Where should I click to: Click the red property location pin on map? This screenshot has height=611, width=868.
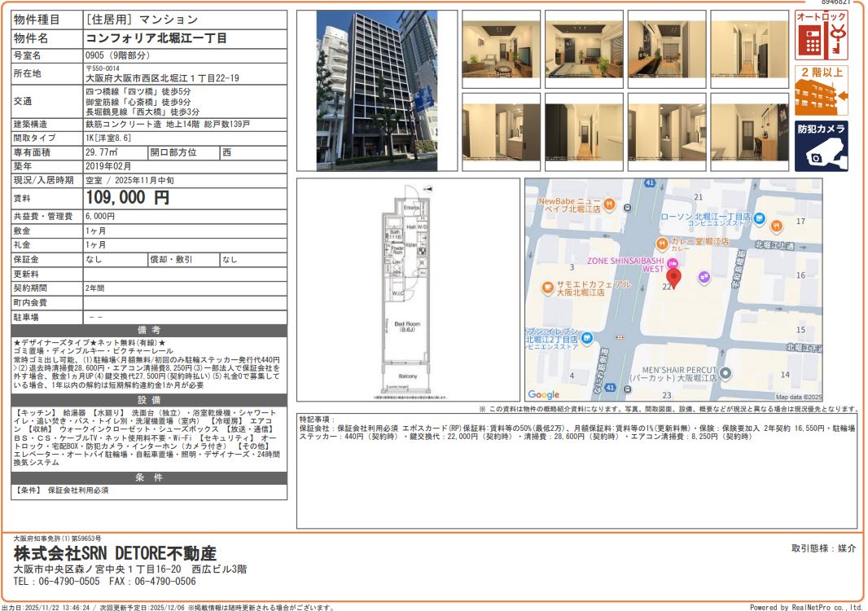coord(673,279)
